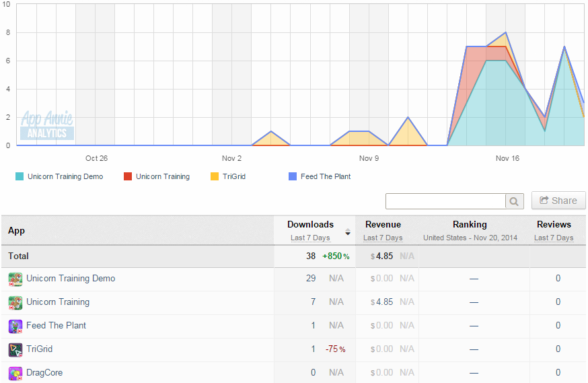Open TriGrid app link in table

[x=40, y=349]
